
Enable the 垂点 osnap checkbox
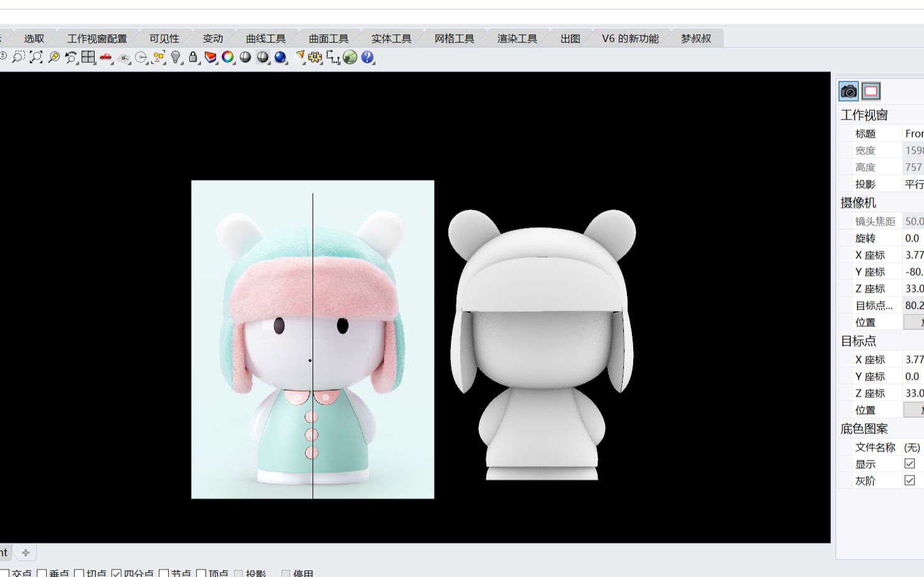(x=42, y=573)
